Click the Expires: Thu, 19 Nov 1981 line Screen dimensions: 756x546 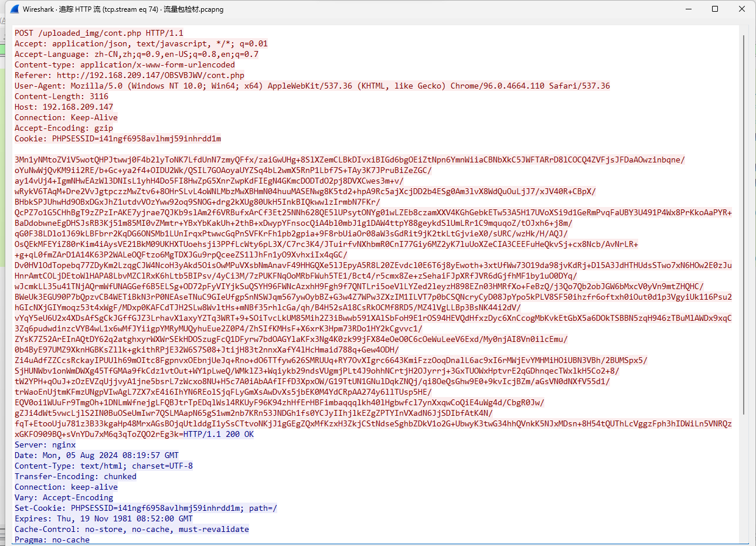coord(104,518)
